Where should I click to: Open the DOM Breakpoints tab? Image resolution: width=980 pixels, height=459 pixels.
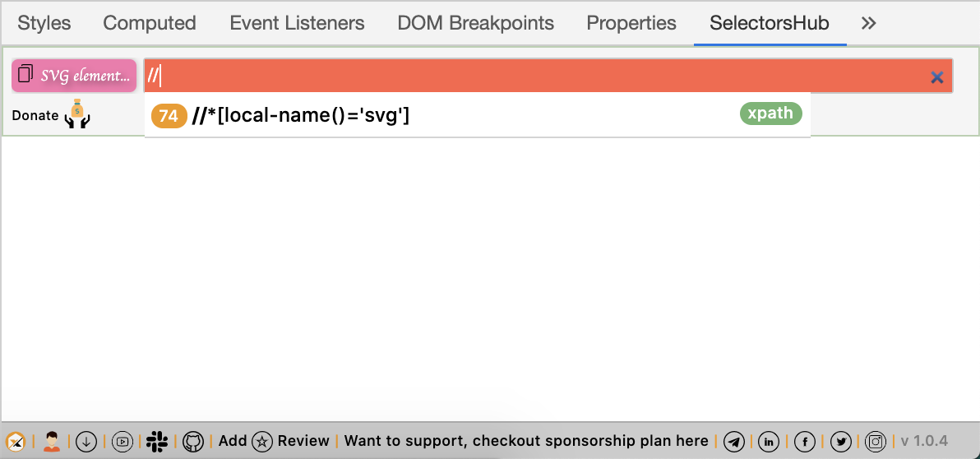pyautogui.click(x=476, y=23)
